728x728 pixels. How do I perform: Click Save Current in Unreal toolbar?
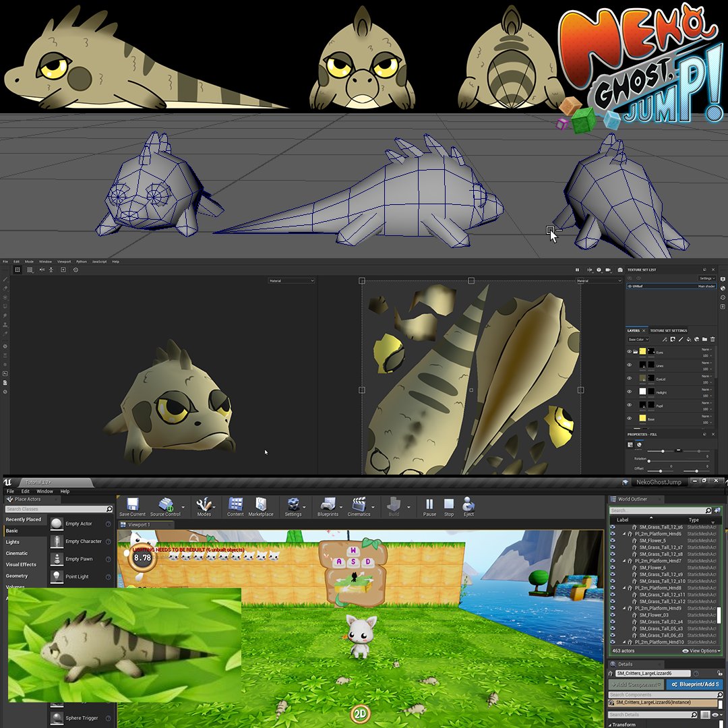coord(132,506)
